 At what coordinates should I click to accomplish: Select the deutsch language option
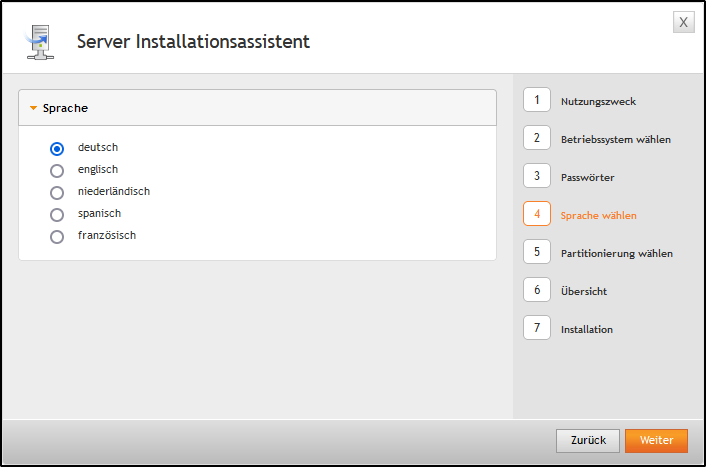pos(57,148)
